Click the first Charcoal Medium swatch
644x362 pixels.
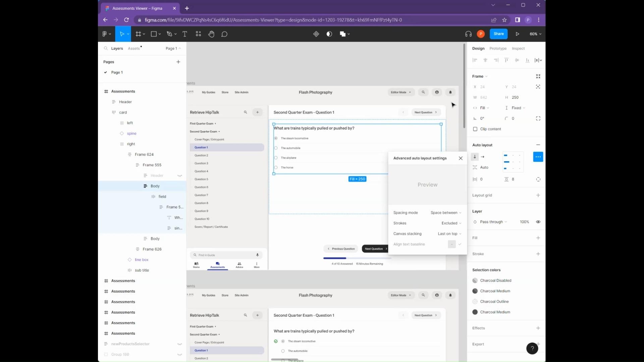click(475, 291)
